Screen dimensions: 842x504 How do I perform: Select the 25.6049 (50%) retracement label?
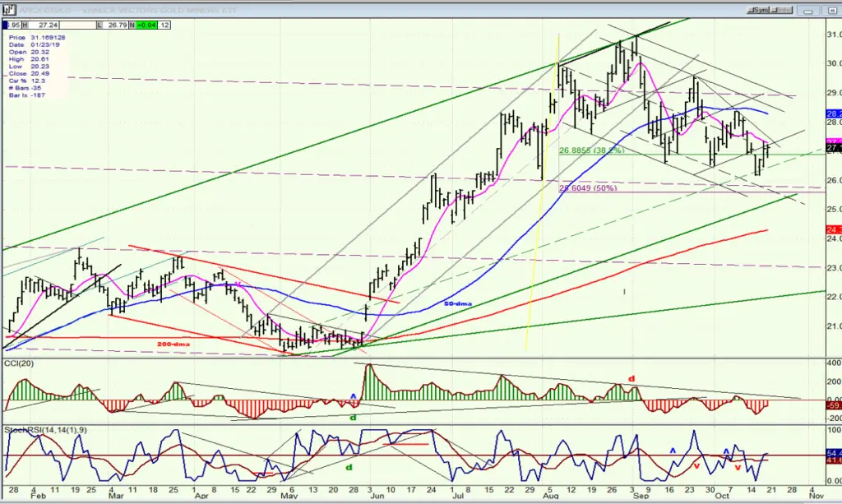tap(587, 188)
